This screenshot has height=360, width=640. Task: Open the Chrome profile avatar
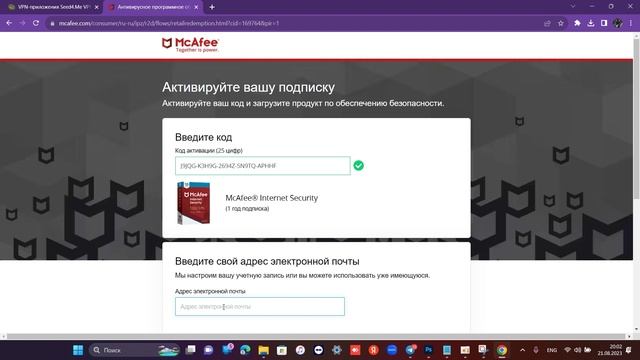tap(618, 23)
